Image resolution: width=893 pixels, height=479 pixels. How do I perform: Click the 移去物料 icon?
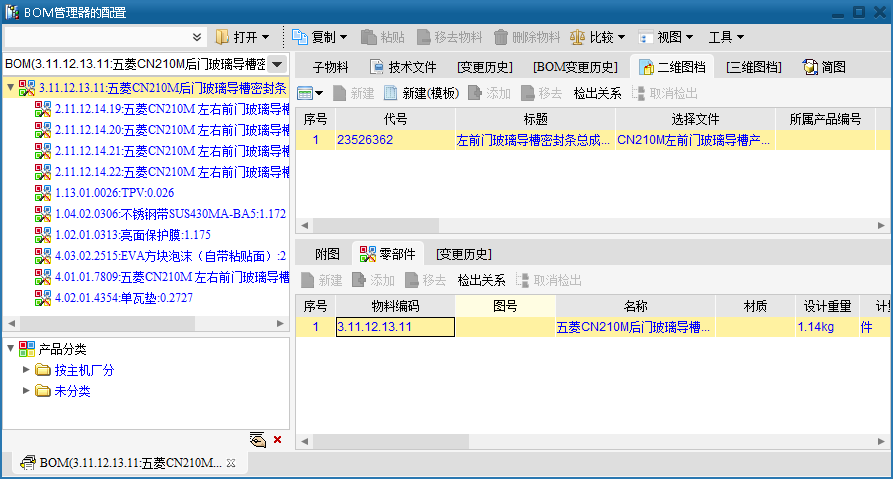click(423, 37)
